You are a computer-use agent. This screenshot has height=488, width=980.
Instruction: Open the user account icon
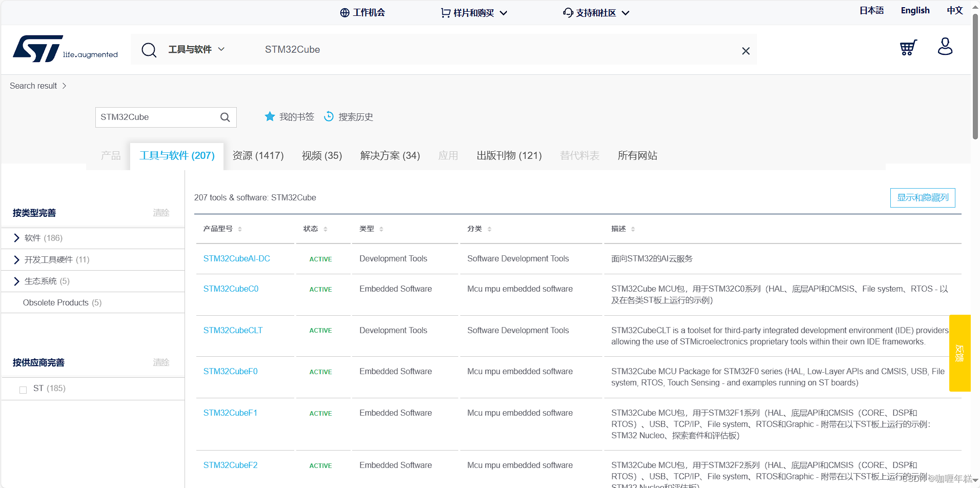945,46
